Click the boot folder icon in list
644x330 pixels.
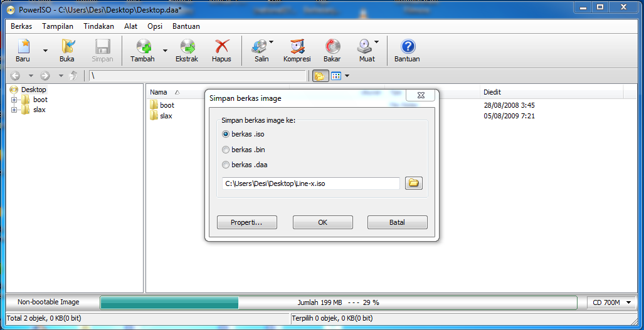coord(154,105)
